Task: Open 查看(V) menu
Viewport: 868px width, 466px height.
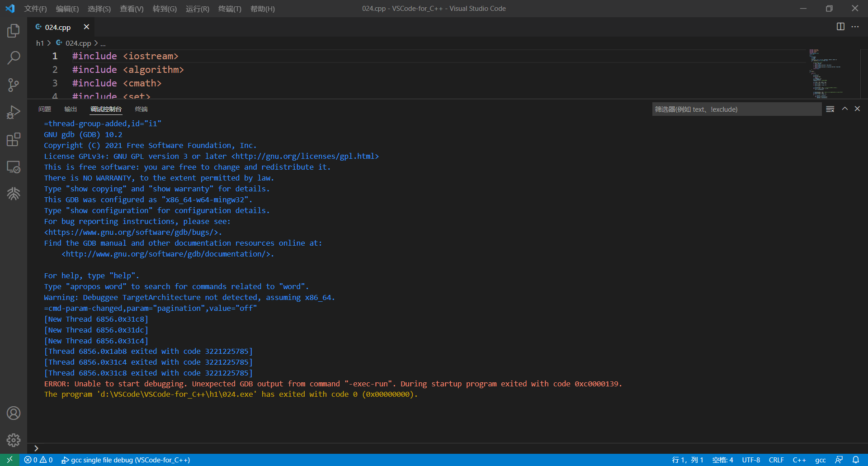Action: 132,9
